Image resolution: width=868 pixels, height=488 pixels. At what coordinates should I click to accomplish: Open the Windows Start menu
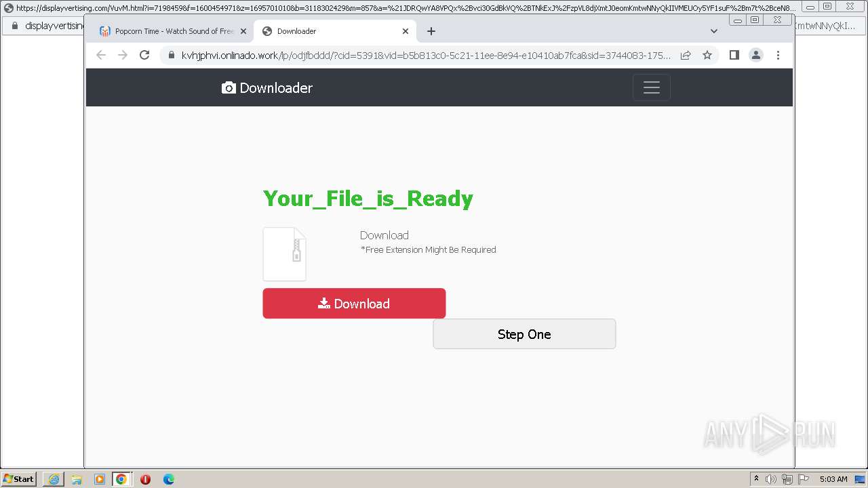18,479
